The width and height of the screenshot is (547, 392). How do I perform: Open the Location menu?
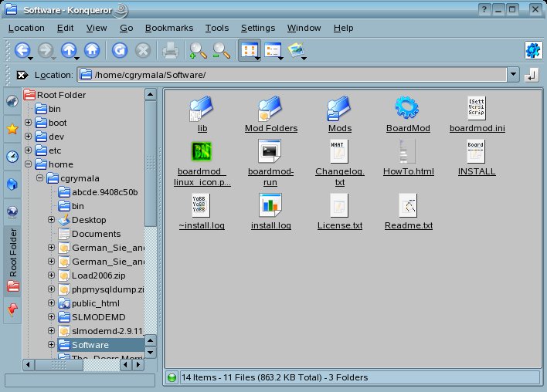click(x=26, y=29)
